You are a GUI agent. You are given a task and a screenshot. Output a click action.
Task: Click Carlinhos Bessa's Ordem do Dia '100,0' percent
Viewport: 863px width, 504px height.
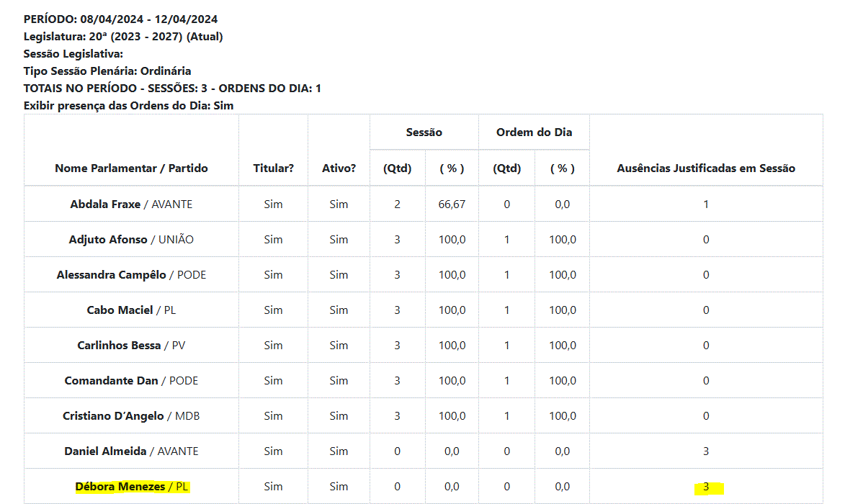563,345
